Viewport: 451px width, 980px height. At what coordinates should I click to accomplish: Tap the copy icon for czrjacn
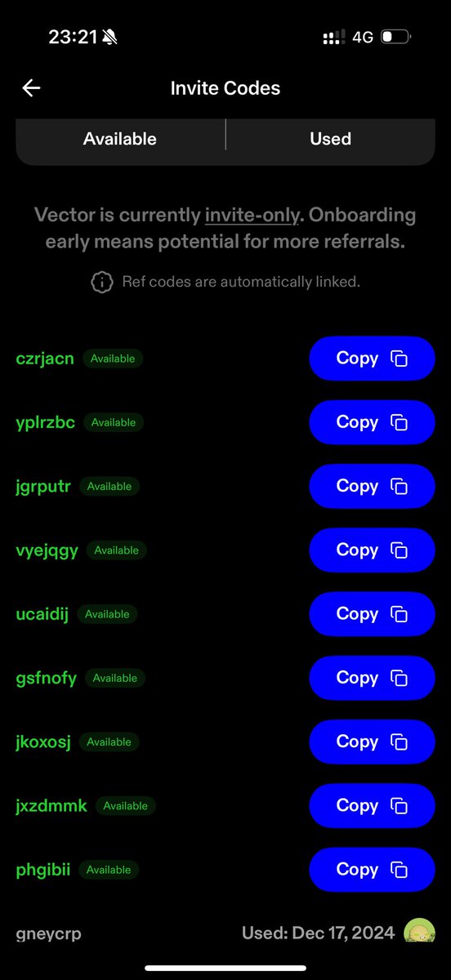pyautogui.click(x=399, y=359)
